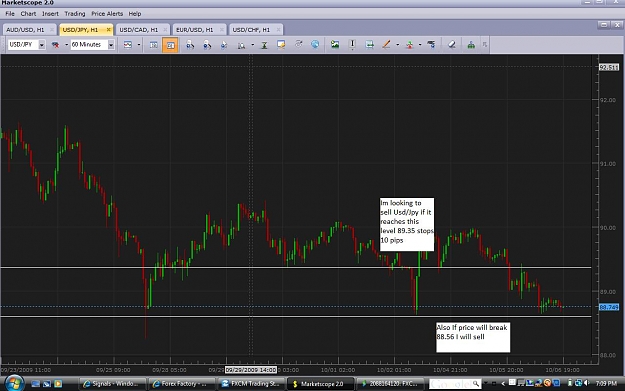This screenshot has height=391, width=625.
Task: Expand the USD/JPY symbol dropdown
Action: [41, 45]
